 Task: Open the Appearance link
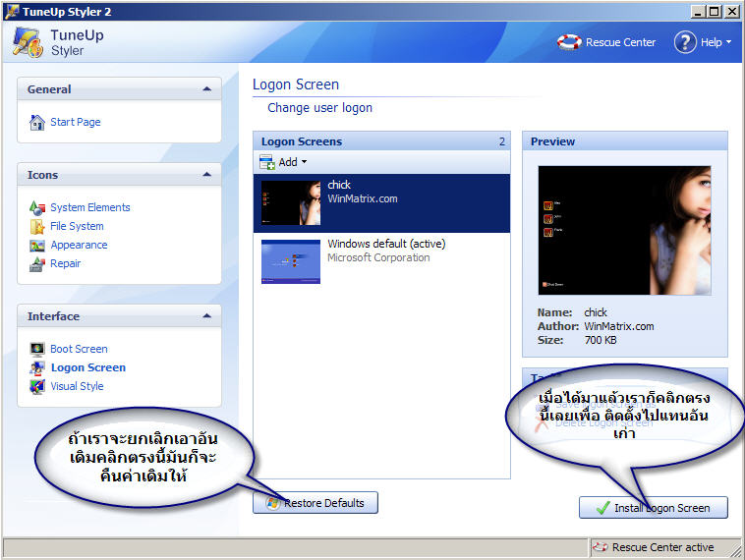coord(79,245)
